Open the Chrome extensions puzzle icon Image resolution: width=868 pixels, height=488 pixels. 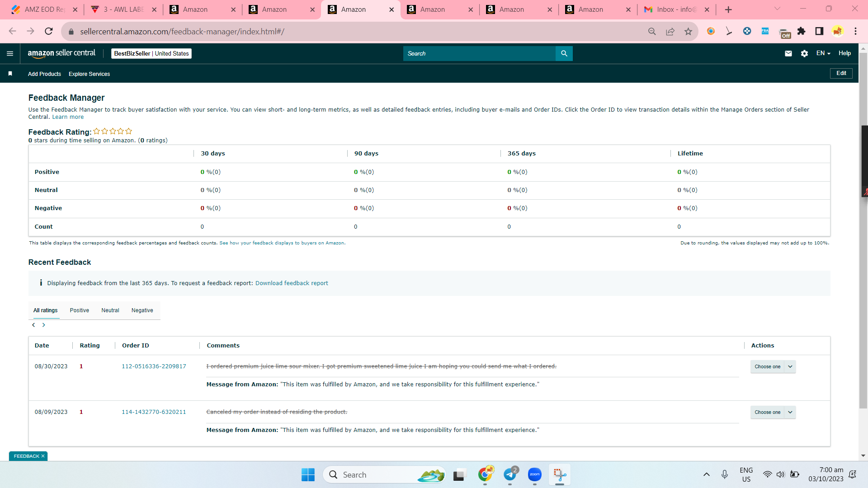(x=801, y=31)
